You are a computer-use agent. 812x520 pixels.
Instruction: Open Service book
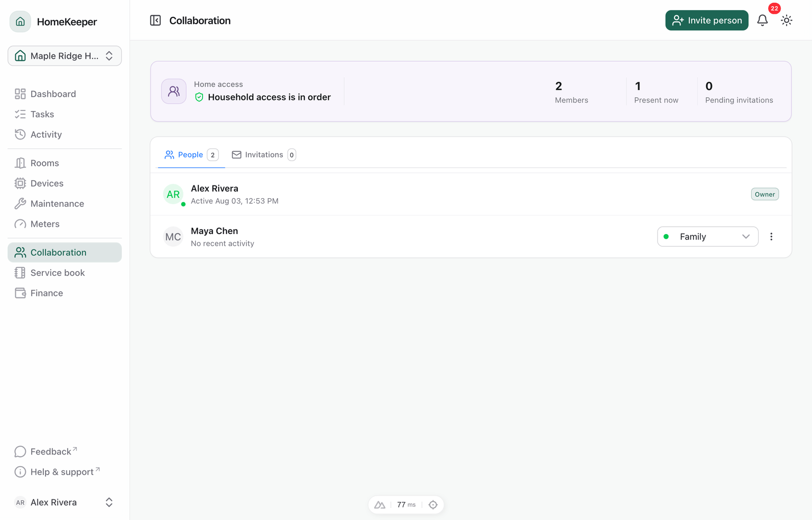(x=64, y=273)
